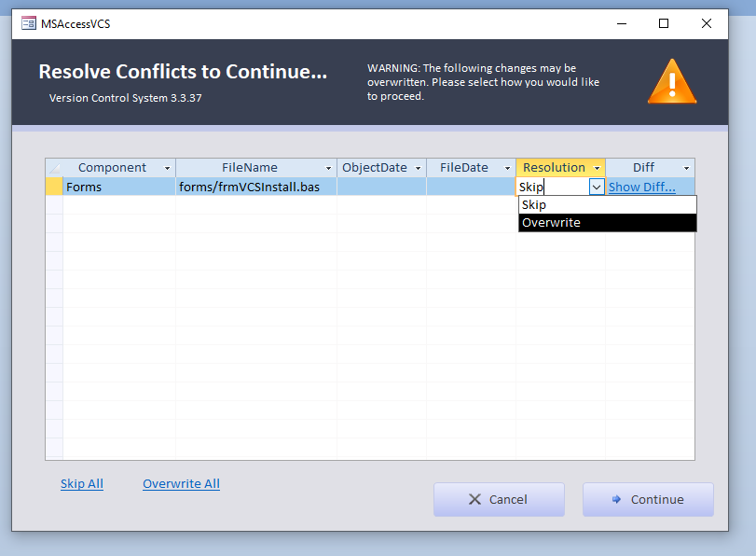Open the ObjectDate column filter dropdown
This screenshot has height=556, width=756.
click(x=417, y=167)
